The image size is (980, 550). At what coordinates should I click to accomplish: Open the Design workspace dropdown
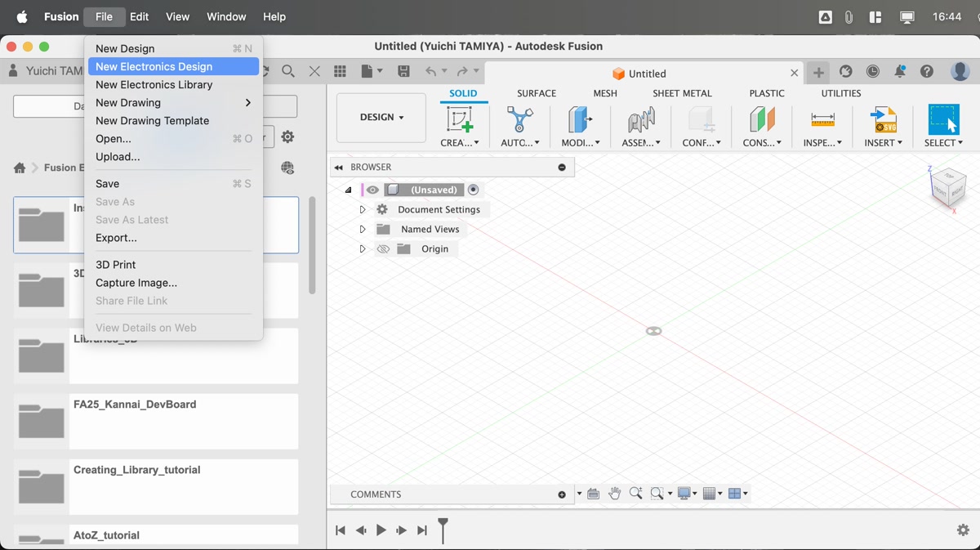pyautogui.click(x=381, y=117)
